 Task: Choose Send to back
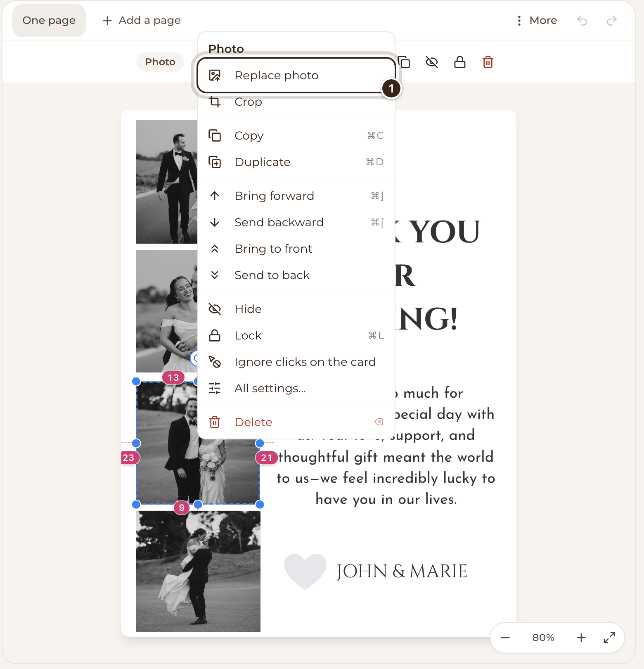click(296, 275)
